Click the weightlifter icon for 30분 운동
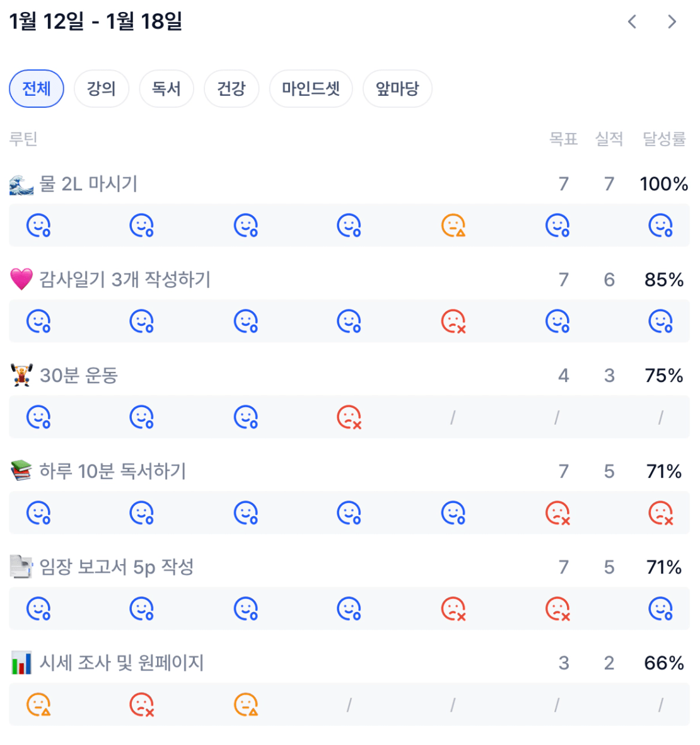This screenshot has height=745, width=700. 21,375
